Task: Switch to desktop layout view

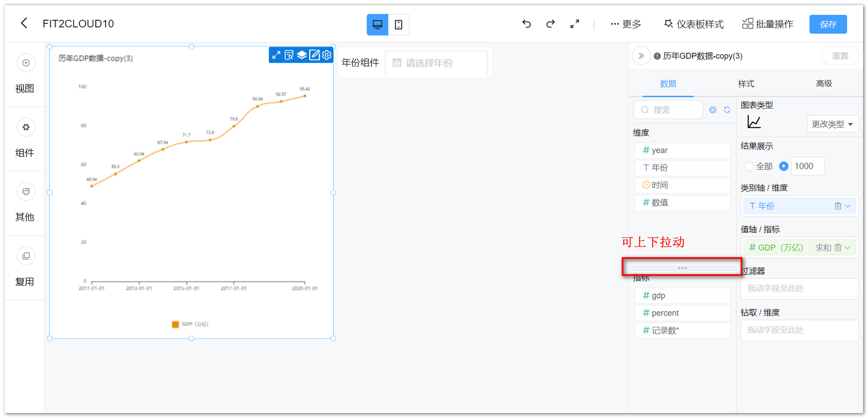Action: (377, 25)
